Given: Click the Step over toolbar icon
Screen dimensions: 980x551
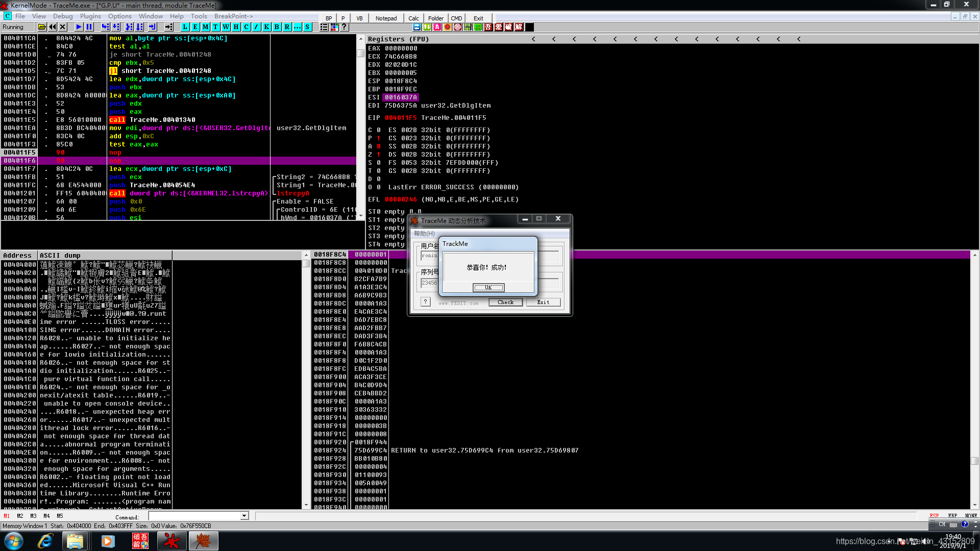Looking at the screenshot, I should click(x=116, y=27).
